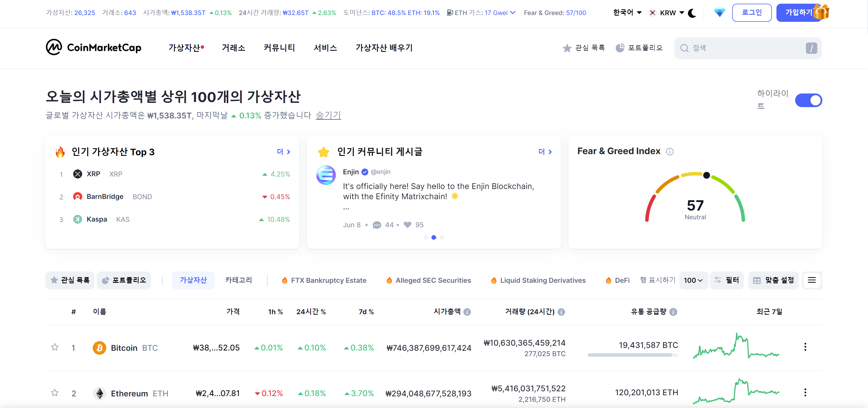
Task: Switch to the 카테고리 tab
Action: [238, 280]
